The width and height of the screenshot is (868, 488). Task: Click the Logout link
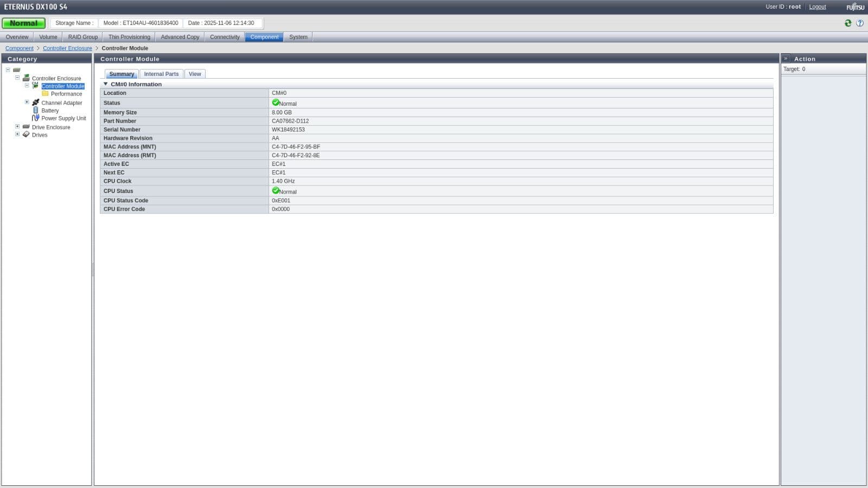pyautogui.click(x=817, y=7)
